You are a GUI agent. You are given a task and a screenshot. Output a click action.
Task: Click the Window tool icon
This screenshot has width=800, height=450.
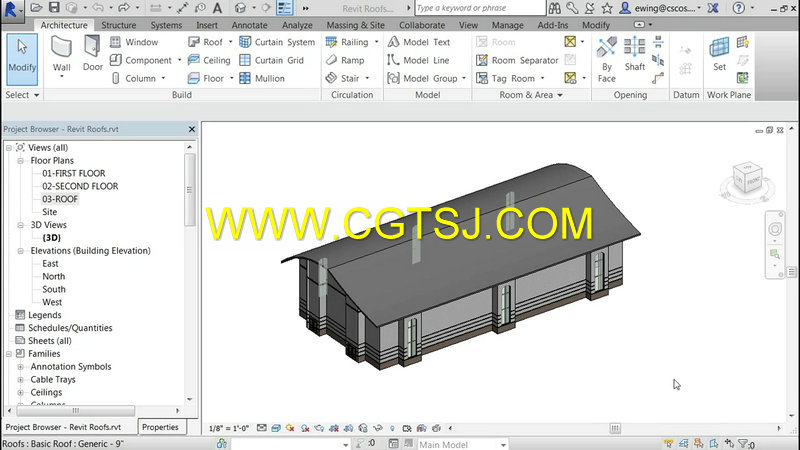[116, 42]
